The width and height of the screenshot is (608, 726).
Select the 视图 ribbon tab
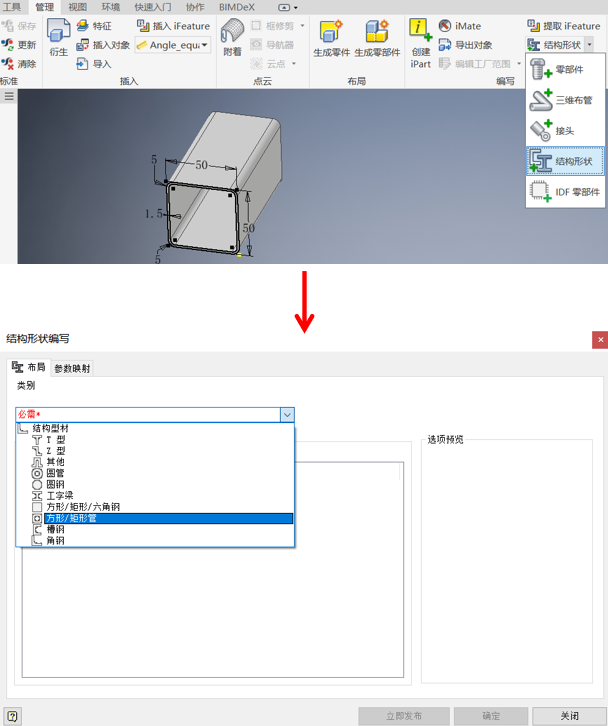(x=77, y=7)
